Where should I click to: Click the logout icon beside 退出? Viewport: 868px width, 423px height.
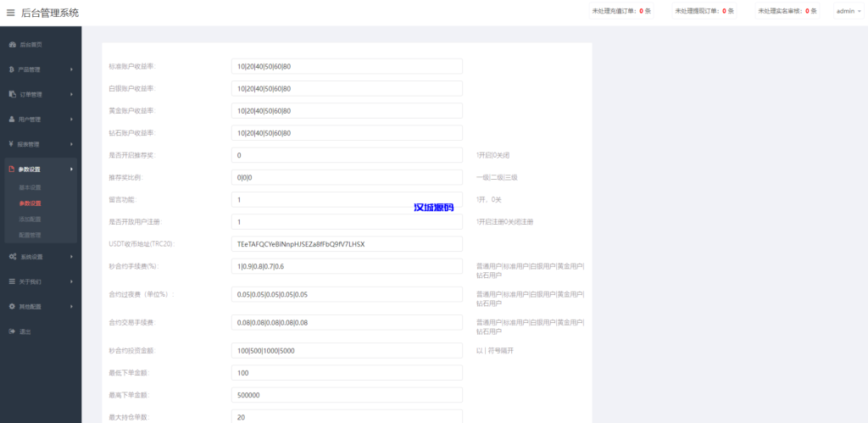[12, 331]
